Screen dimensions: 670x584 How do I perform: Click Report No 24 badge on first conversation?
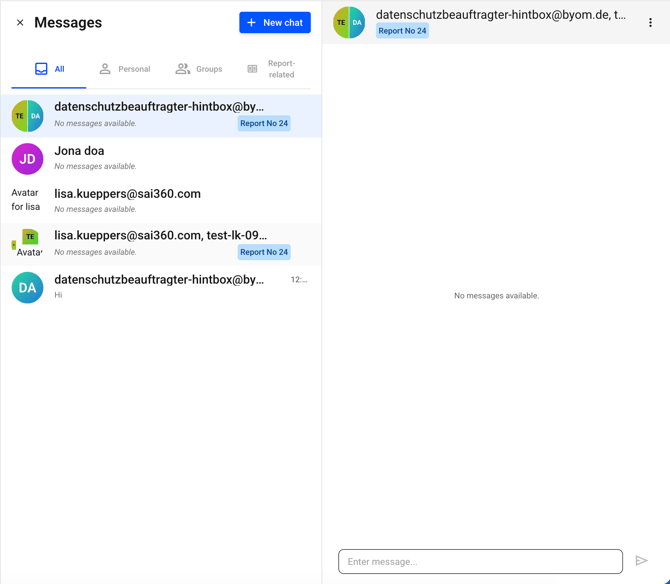point(264,124)
